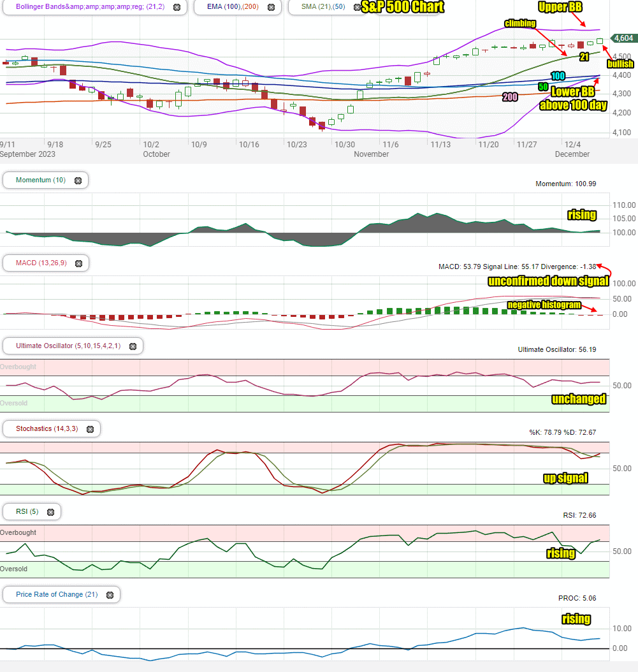This screenshot has height=672, width=638.
Task: Remove the Bollinger Bands indicator
Action: click(177, 7)
